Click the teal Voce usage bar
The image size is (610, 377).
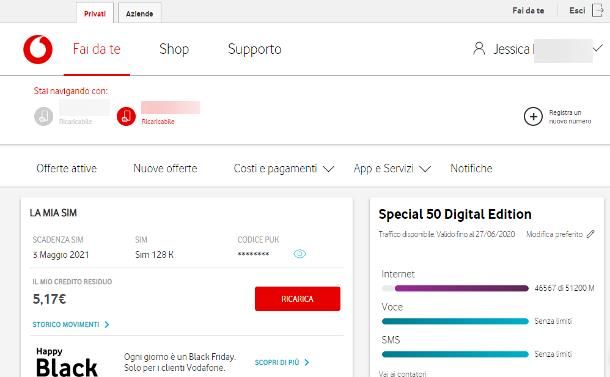click(x=455, y=321)
